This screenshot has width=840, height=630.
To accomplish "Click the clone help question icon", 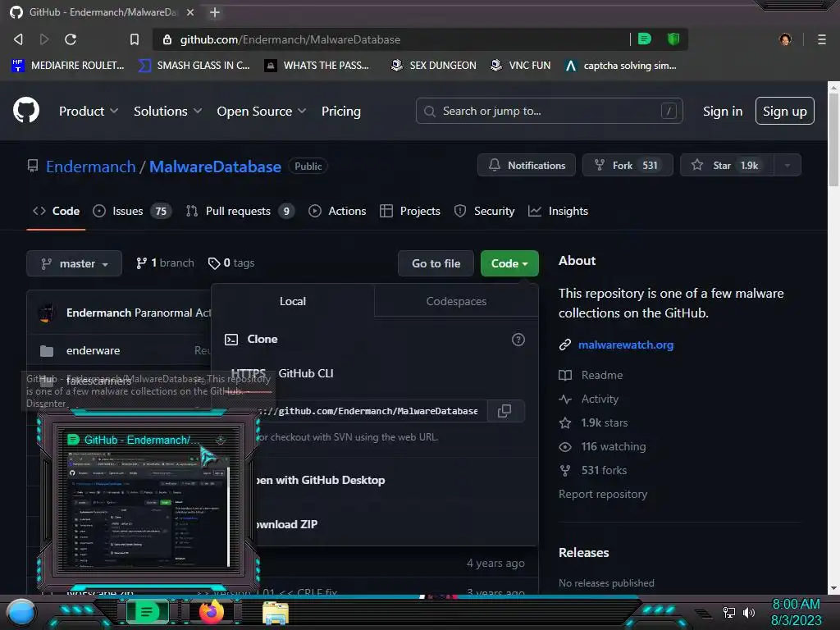I will coord(518,340).
